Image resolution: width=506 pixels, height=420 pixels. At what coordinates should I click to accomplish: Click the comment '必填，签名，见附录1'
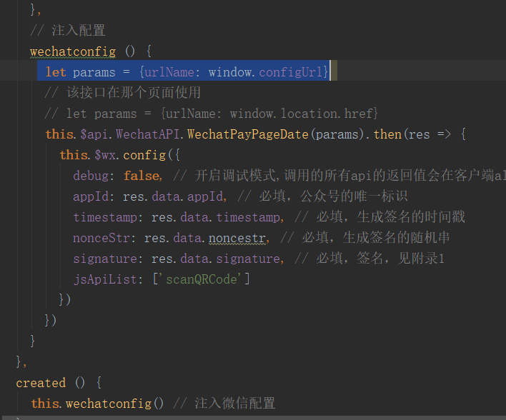click(x=380, y=259)
